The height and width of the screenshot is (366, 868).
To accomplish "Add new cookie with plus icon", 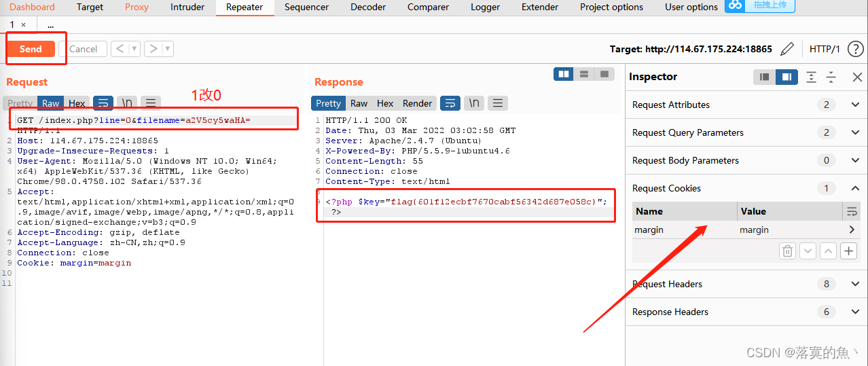I will [x=849, y=251].
